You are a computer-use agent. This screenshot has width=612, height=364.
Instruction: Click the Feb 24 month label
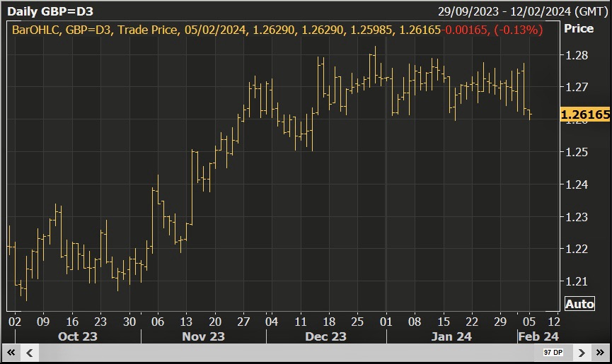point(538,336)
